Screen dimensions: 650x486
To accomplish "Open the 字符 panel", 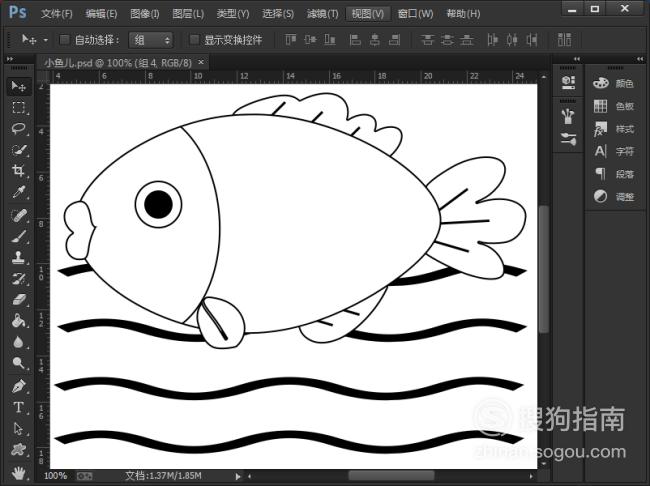I will (613, 151).
